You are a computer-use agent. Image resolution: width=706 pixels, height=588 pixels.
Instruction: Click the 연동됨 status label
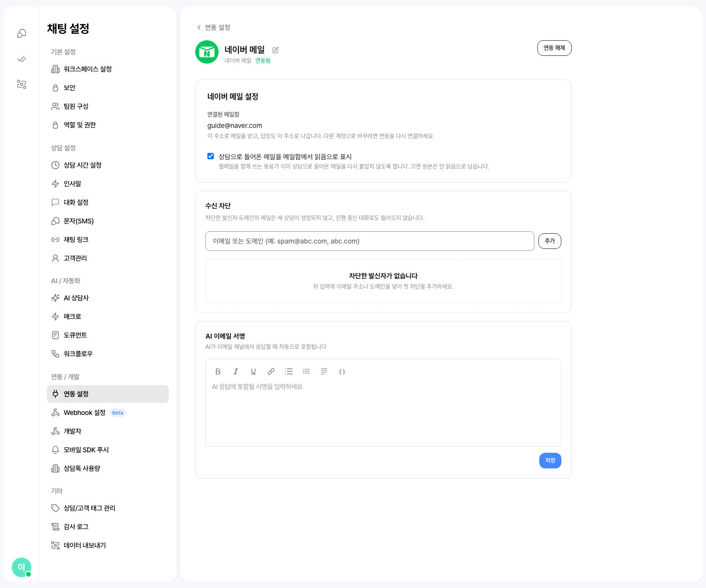click(x=263, y=61)
